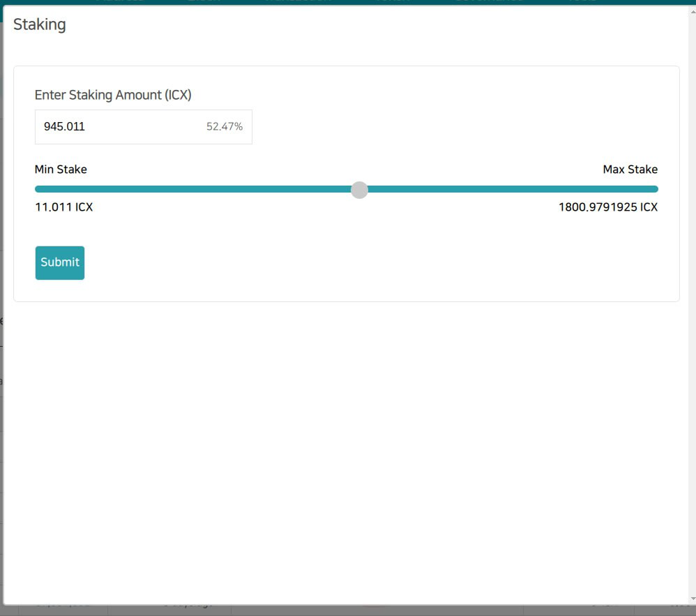This screenshot has width=696, height=616.
Task: Click the 11.011 ICX minimum value
Action: [63, 207]
